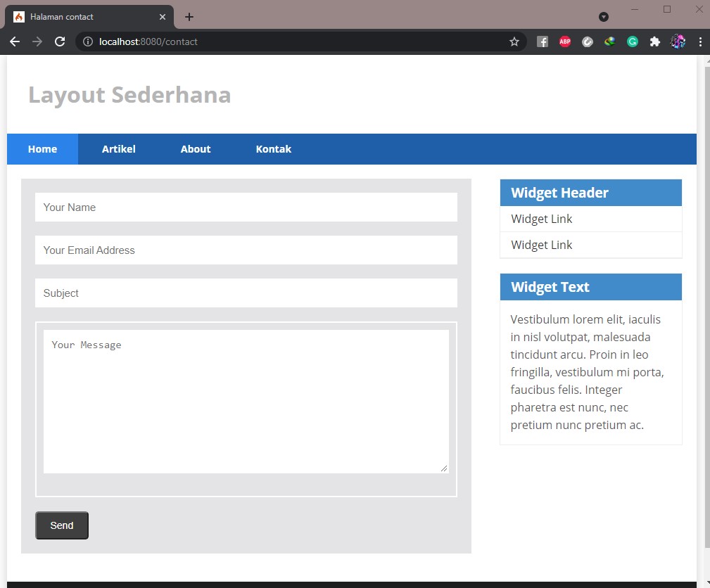The image size is (710, 588).
Task: Open a new tab with the plus button
Action: [x=189, y=16]
